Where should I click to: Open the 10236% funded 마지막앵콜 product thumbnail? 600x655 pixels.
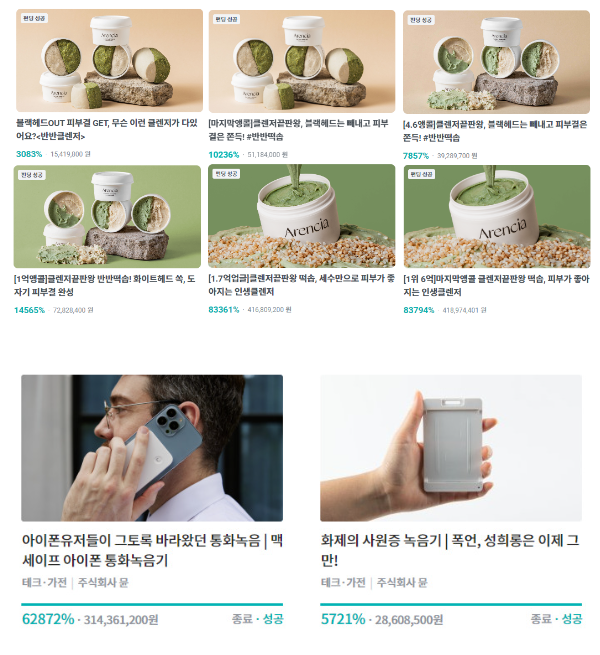pos(302,61)
